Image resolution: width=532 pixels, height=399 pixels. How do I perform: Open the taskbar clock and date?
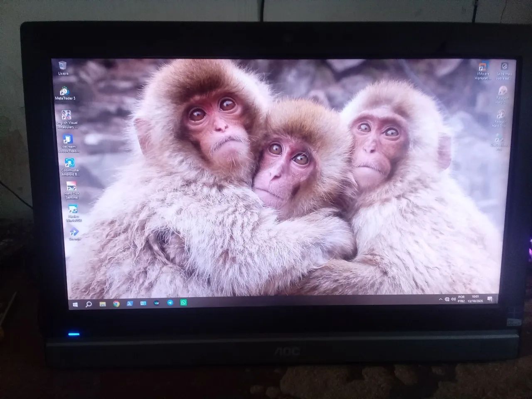click(x=475, y=299)
